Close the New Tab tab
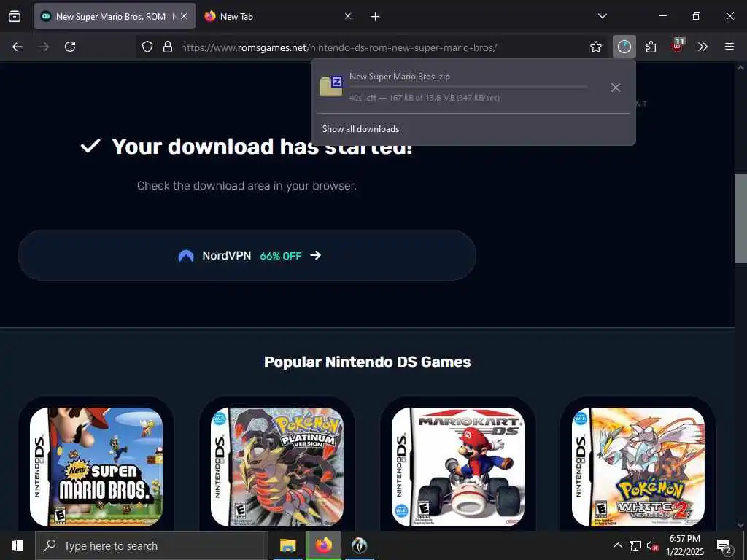 [348, 16]
